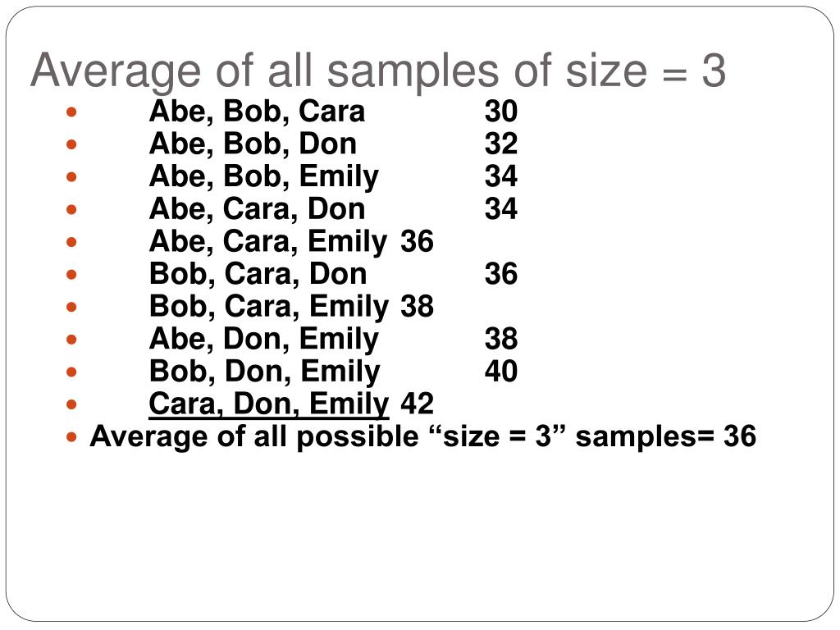The image size is (840, 630).
Task: Select the 'Abe, Bob, Cara' line
Action: coord(257,112)
